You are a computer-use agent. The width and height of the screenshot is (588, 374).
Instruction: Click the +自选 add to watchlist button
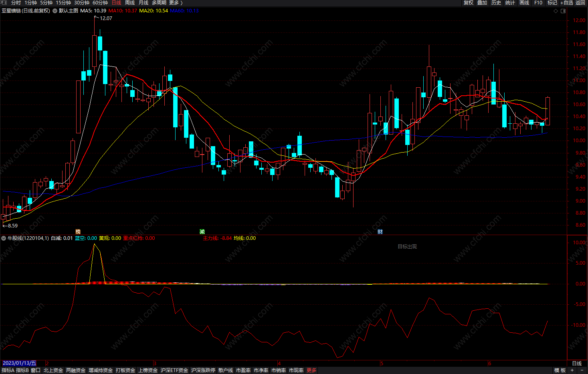point(567,3)
